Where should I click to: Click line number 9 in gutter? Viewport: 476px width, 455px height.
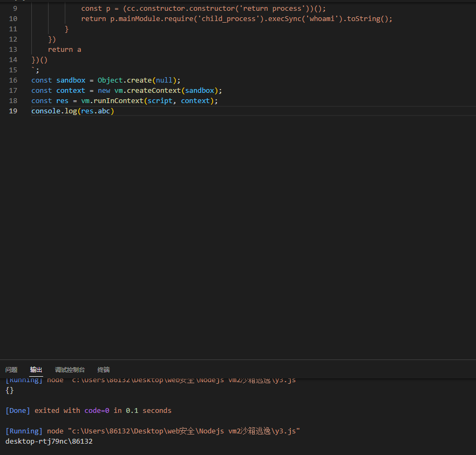pyautogui.click(x=15, y=9)
